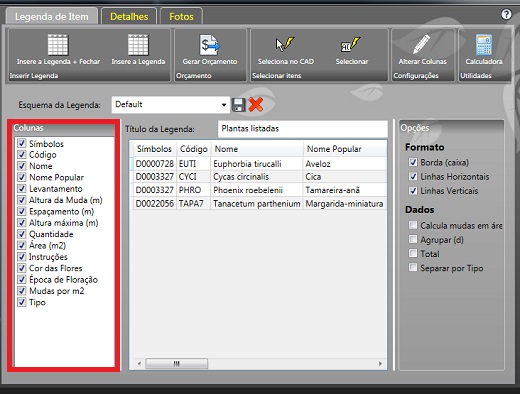The width and height of the screenshot is (520, 394).
Task: Open Alterar Colunas pencil tool
Action: tap(422, 44)
